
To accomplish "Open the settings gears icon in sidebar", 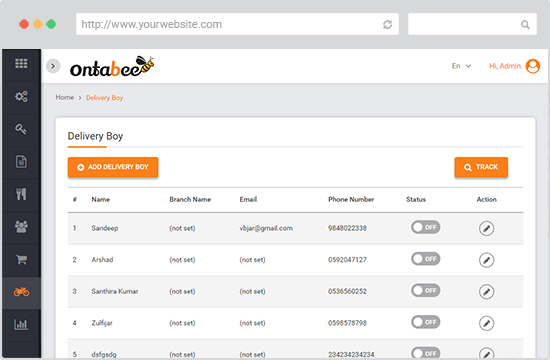I will (x=21, y=96).
